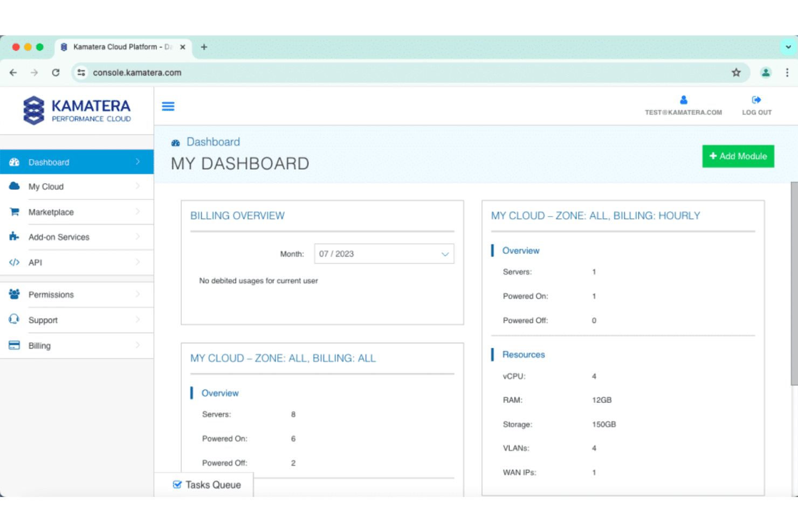The image size is (798, 532).
Task: Click the Dashboard breadcrumb link
Action: (x=213, y=142)
